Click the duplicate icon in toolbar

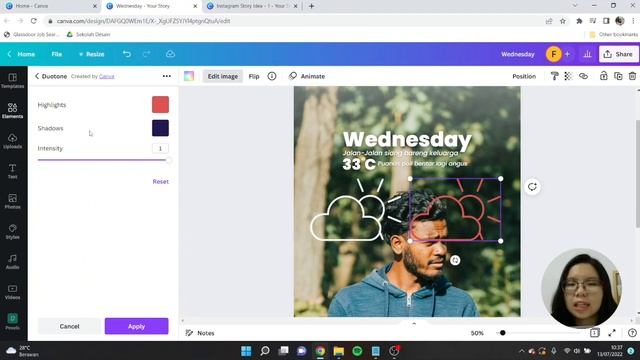pos(618,76)
